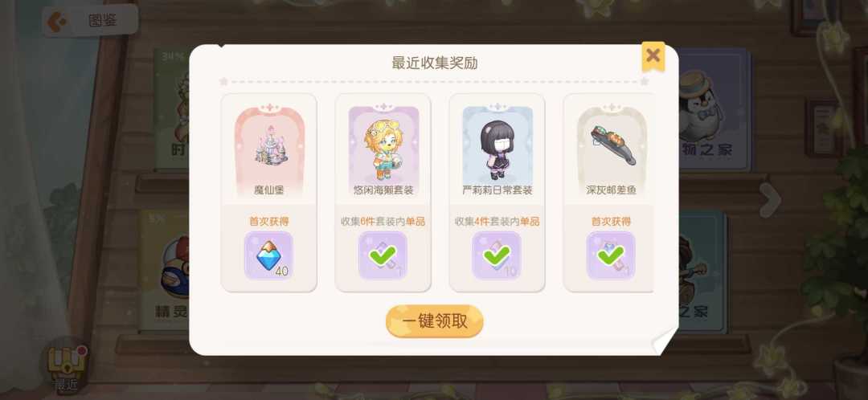
Task: Open the penguin card on the shelf
Action: tap(714, 109)
